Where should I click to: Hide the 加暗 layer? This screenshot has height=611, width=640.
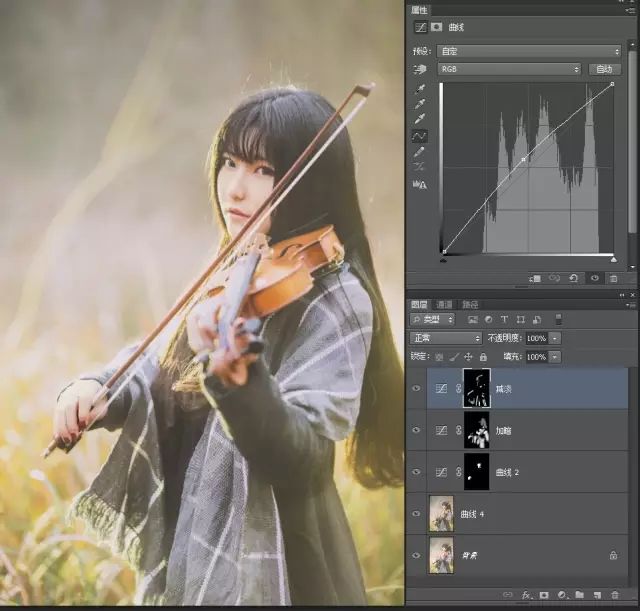point(417,430)
